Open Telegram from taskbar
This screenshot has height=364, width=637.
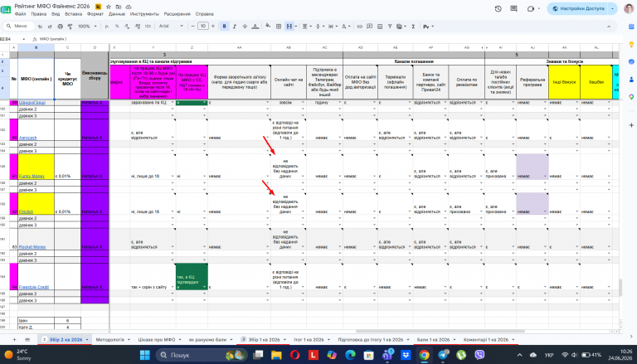point(443,355)
